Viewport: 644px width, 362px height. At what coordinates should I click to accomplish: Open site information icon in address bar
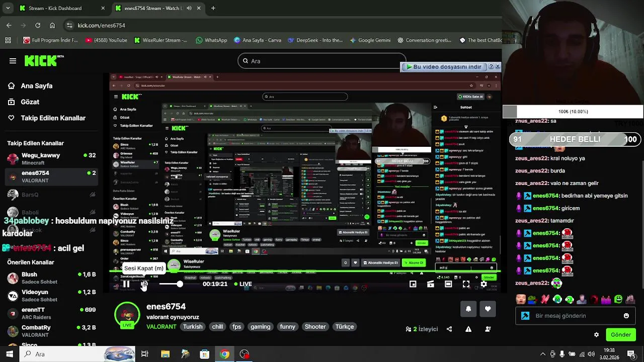click(70, 25)
